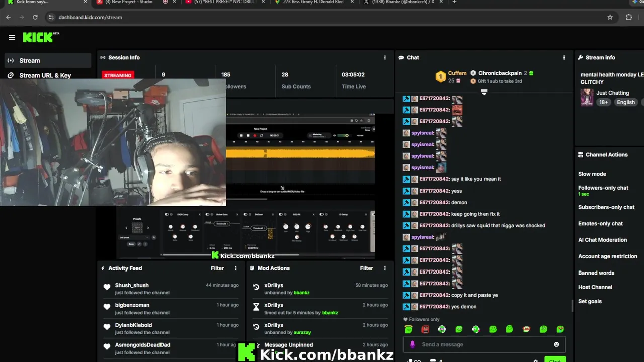The width and height of the screenshot is (644, 362).
Task: Click the English language tag
Action: (x=626, y=102)
